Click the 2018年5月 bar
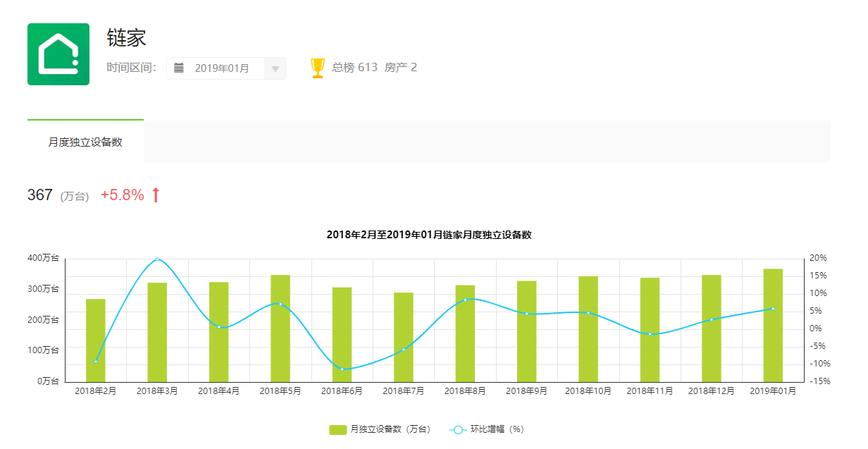This screenshot has width=868, height=449. (x=280, y=328)
